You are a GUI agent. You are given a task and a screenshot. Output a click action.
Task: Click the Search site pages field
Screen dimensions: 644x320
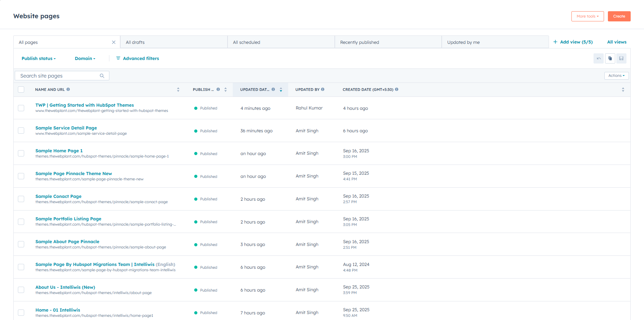pos(62,76)
